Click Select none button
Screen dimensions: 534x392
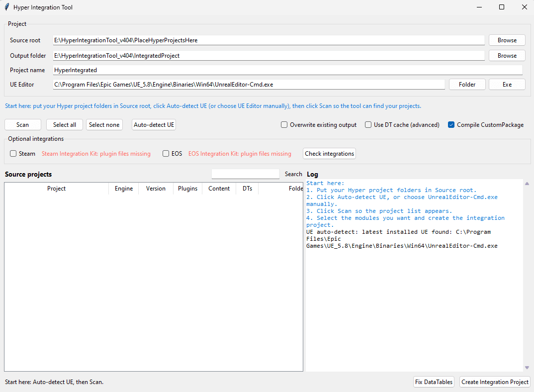coord(104,125)
